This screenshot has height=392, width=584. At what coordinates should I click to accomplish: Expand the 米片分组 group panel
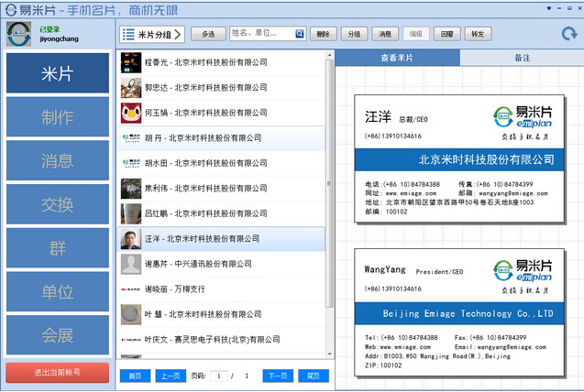point(152,34)
